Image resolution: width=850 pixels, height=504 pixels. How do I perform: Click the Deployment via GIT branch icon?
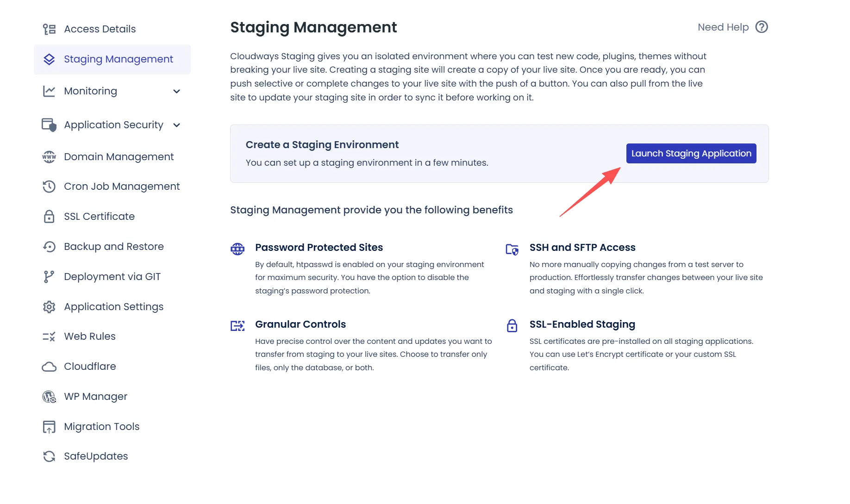click(49, 277)
